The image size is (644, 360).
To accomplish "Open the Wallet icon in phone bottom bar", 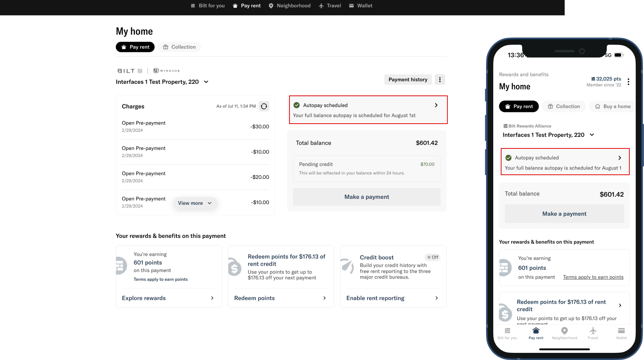I will coord(621,333).
